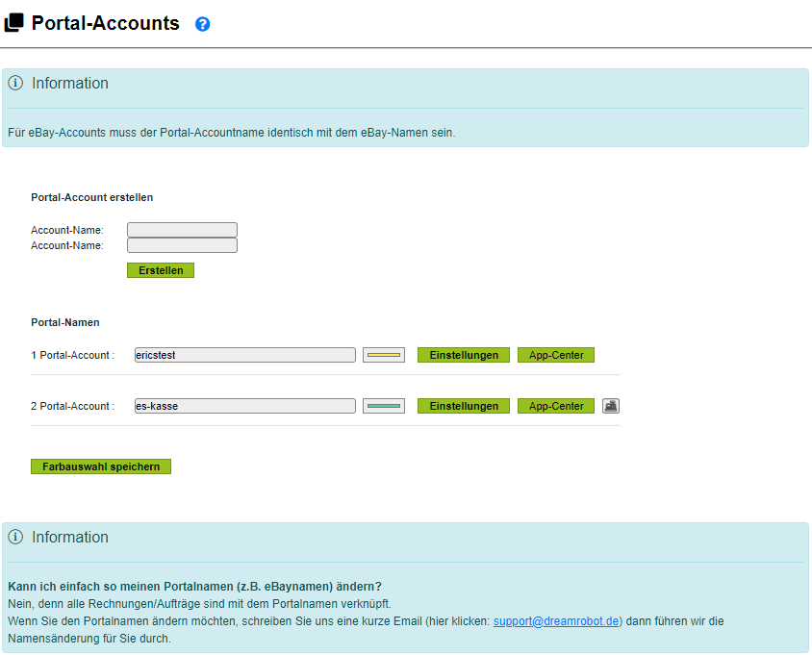Click the info icon in bottom Information box
The height and width of the screenshot is (655, 812).
coord(15,537)
